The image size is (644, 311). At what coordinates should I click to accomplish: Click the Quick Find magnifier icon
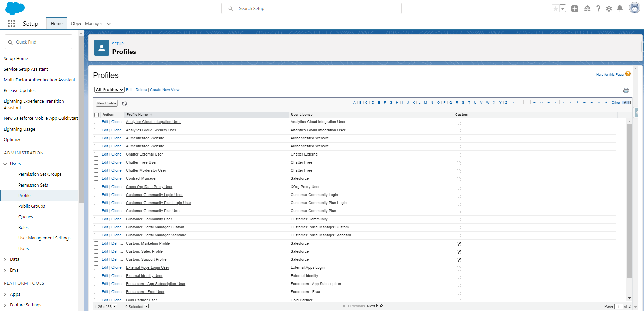pos(10,42)
